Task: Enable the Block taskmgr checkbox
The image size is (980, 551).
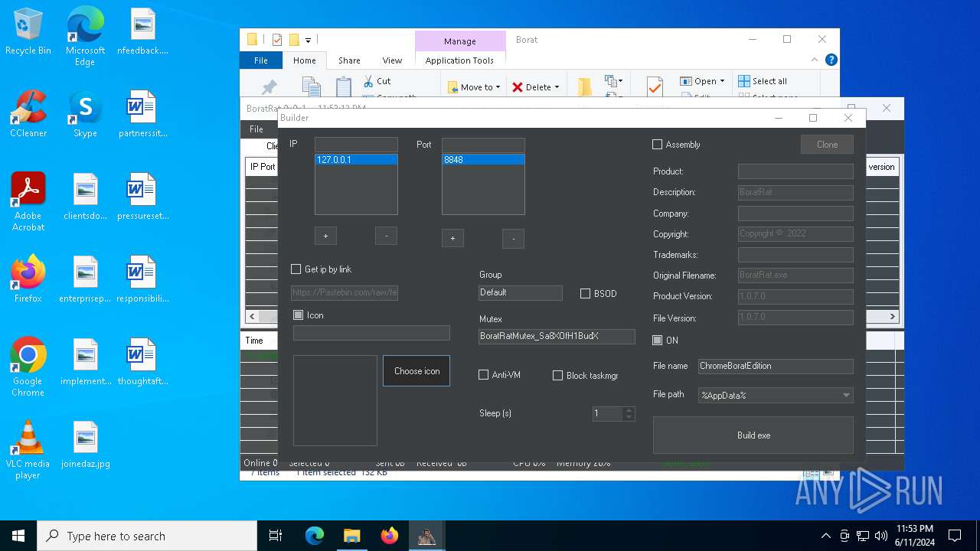Action: [557, 376]
